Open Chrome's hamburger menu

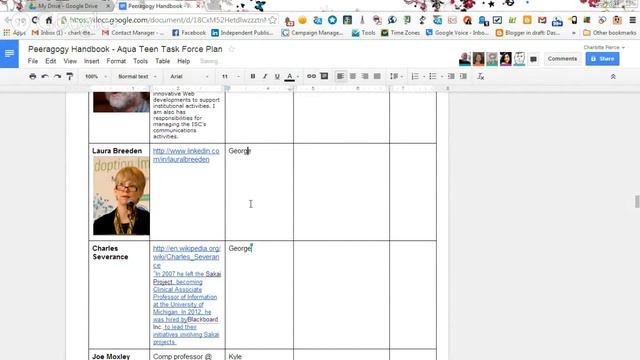pyautogui.click(x=632, y=20)
